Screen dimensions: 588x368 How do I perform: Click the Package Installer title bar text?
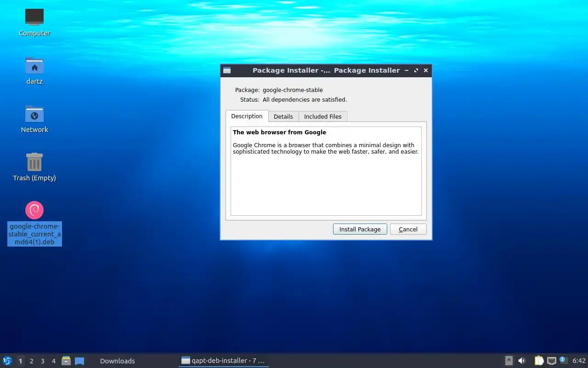(326, 70)
